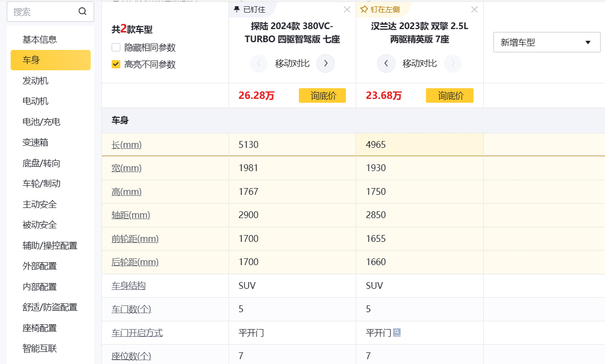Select 舒适/防盗配置 in sidebar

click(x=50, y=307)
